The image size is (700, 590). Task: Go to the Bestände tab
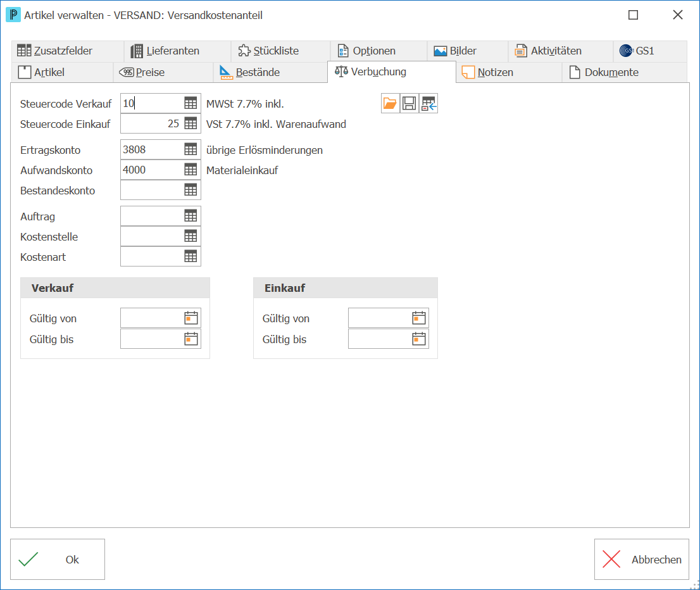[x=270, y=72]
